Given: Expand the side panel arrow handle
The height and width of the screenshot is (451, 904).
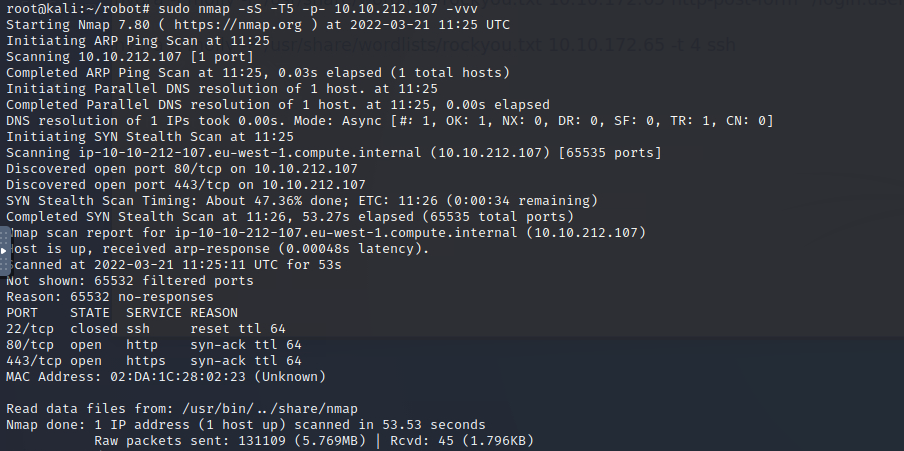Looking at the screenshot, I should (4, 251).
